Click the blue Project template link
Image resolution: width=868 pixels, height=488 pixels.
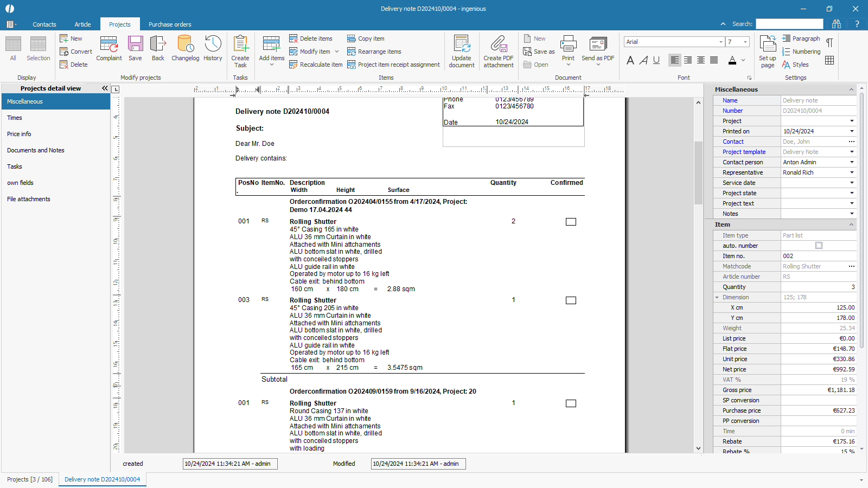pos(744,152)
